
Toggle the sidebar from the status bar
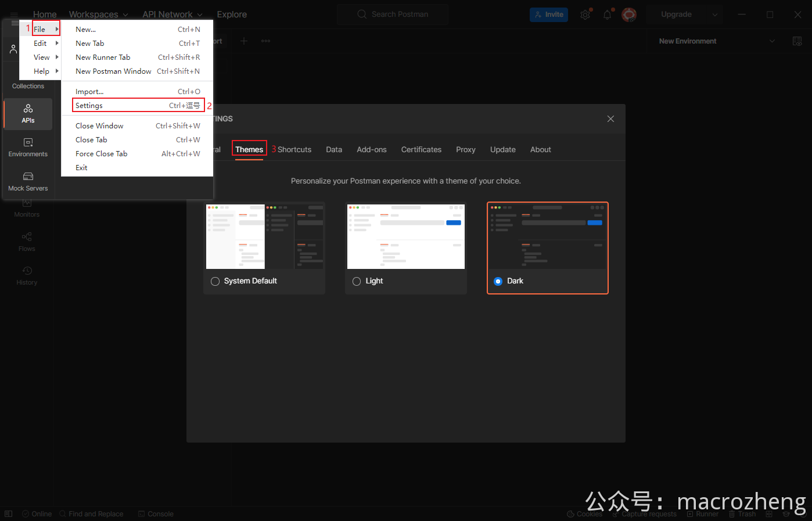pos(9,514)
